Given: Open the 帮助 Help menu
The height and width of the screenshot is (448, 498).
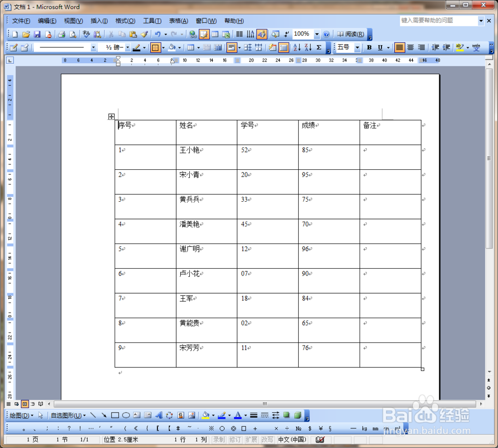Looking at the screenshot, I should [234, 21].
